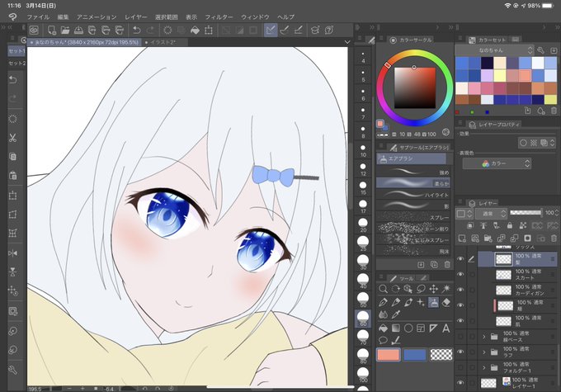Click the layer opacity slider
Image resolution: width=561 pixels, height=392 pixels.
point(526,213)
